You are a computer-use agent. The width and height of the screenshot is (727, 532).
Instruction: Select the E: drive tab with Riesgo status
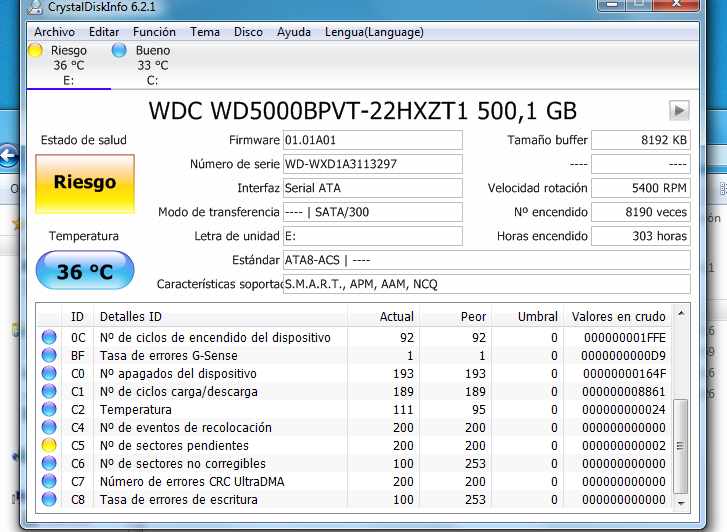pos(69,65)
